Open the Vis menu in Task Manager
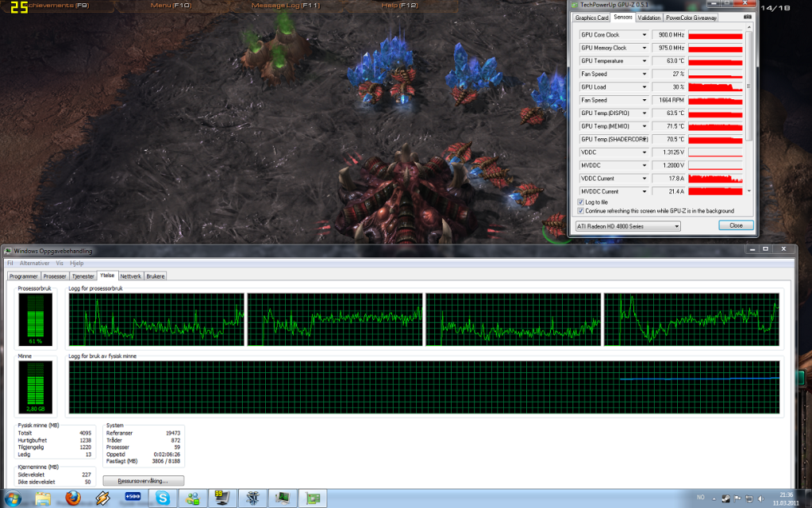 click(60, 263)
